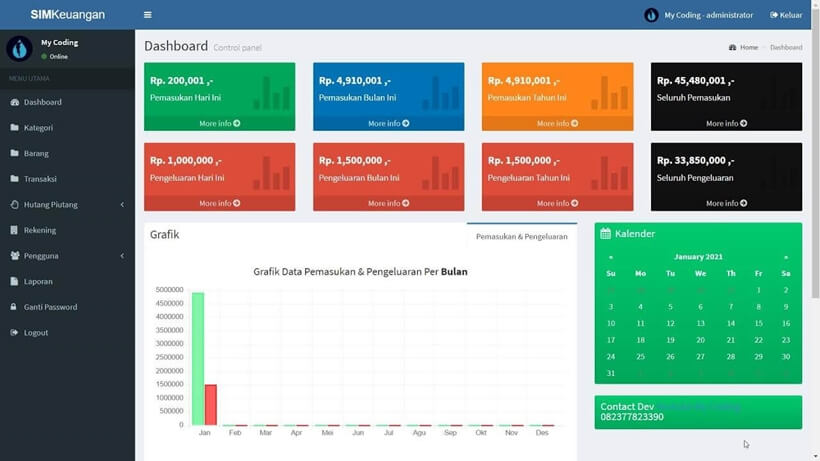820x461 pixels.
Task: Click More info on Seluruh Pengeluaran card
Action: 726,203
